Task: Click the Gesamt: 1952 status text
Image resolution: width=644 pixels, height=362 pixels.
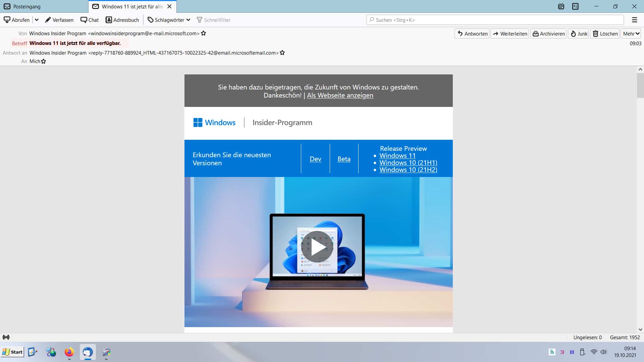Action: 625,338
